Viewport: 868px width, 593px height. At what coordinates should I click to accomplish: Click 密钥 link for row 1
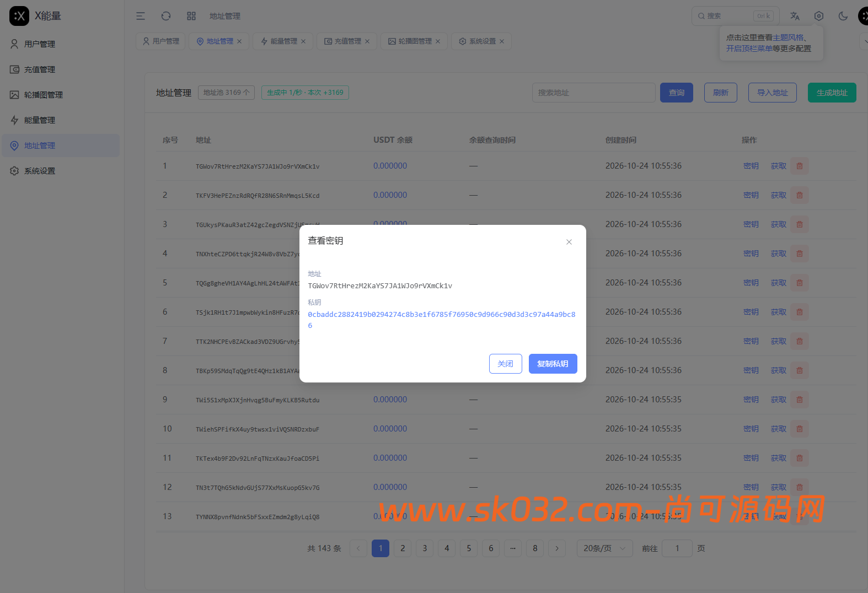751,166
